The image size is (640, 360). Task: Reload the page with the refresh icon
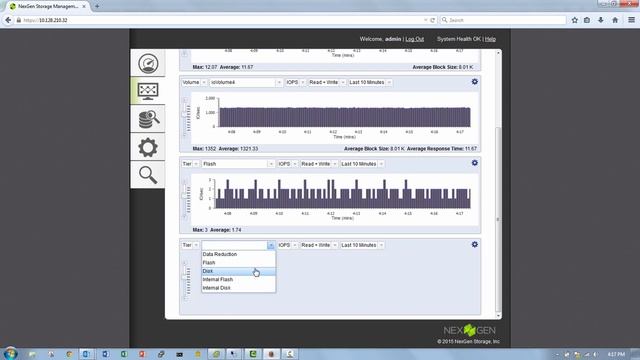coord(432,20)
